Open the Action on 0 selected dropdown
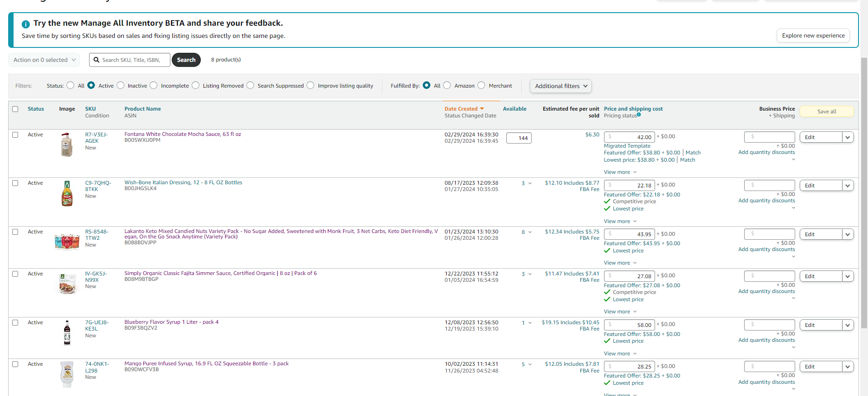 click(44, 60)
